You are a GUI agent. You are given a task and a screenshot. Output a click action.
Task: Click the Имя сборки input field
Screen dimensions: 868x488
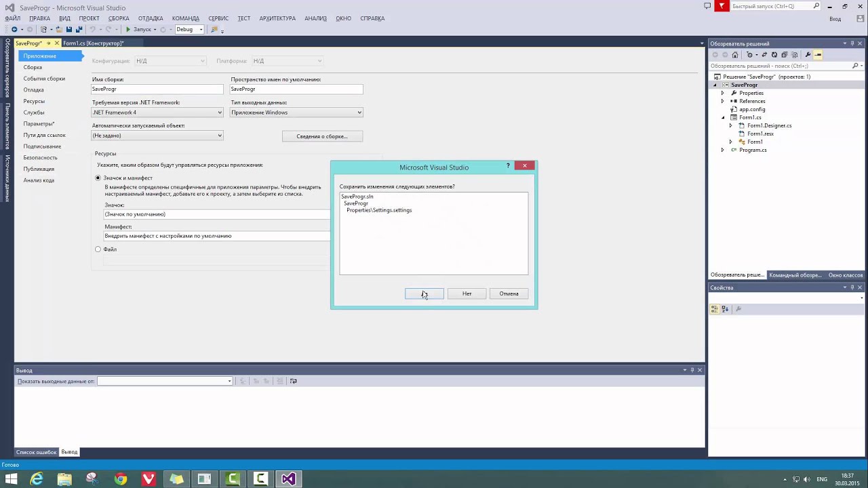click(x=157, y=89)
